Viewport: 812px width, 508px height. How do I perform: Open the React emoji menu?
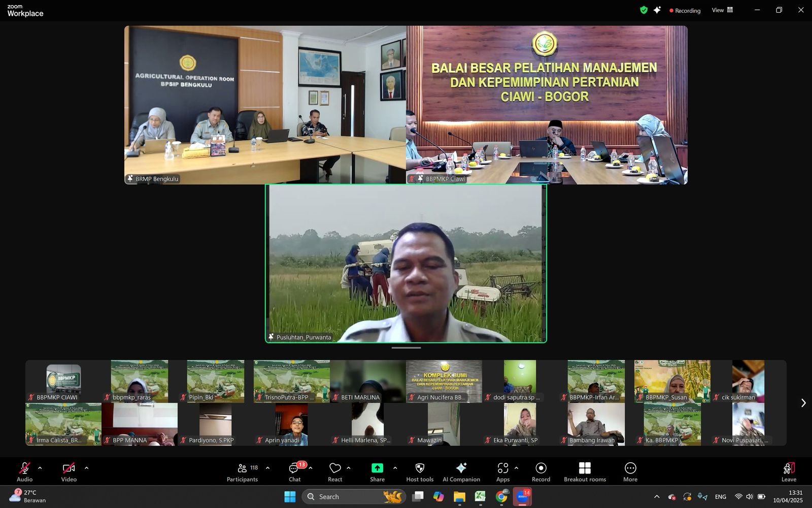pos(335,472)
